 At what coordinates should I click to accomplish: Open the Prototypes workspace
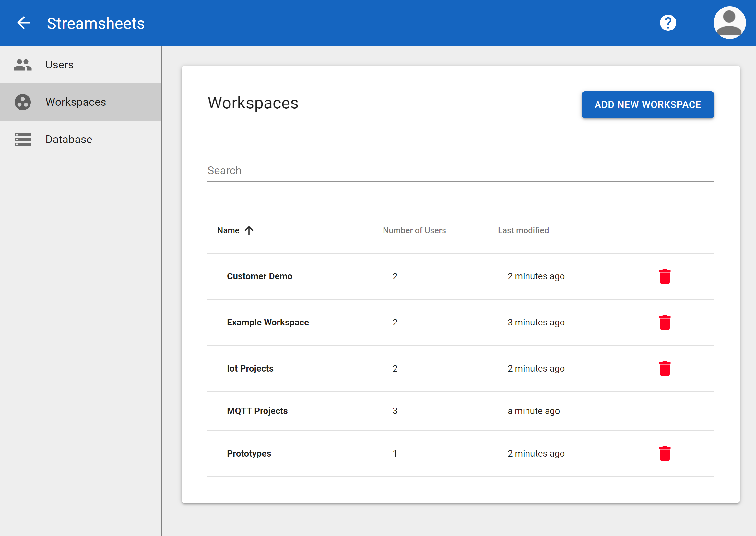click(249, 454)
